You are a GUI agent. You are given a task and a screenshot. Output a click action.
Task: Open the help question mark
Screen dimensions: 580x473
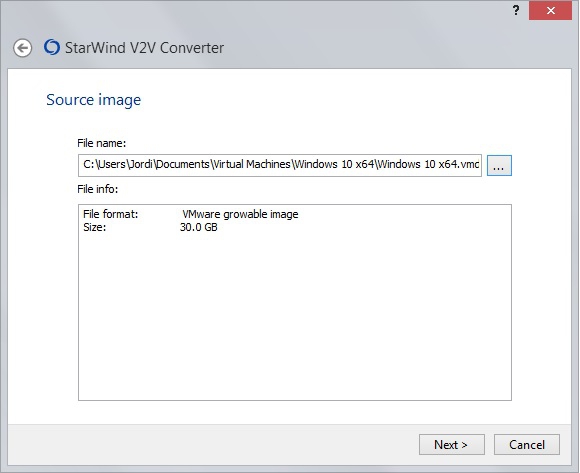point(516,10)
